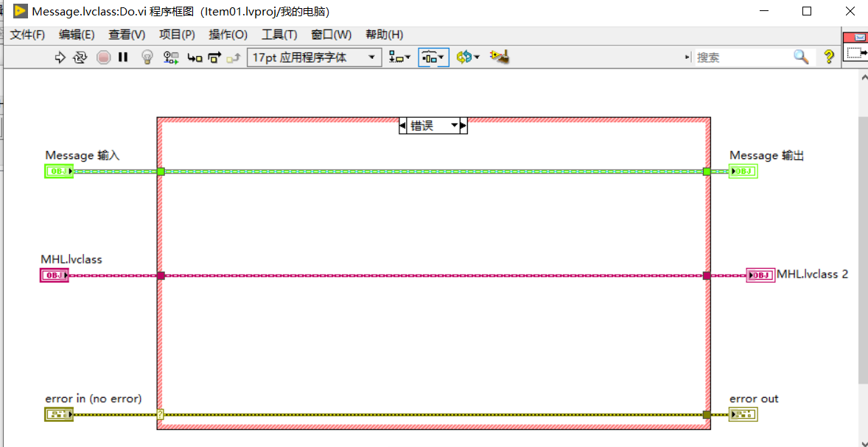This screenshot has width=868, height=447.
Task: Click the Step Into button
Action: coord(195,57)
